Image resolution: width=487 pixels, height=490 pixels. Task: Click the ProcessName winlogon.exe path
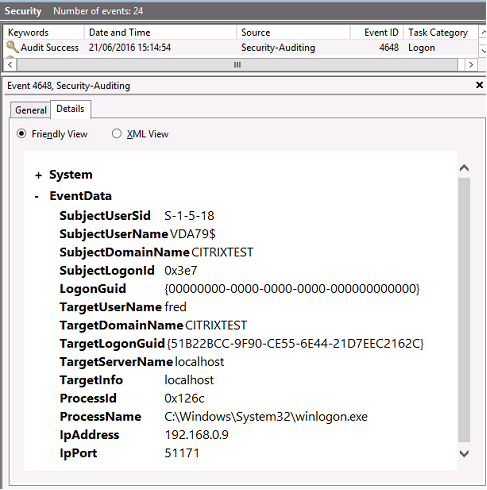coord(266,417)
